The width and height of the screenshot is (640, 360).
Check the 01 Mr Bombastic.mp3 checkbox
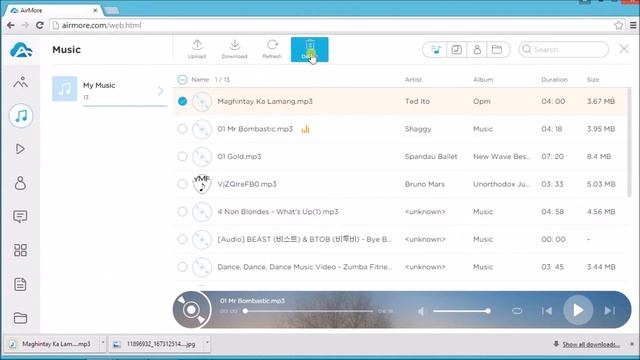click(x=182, y=129)
